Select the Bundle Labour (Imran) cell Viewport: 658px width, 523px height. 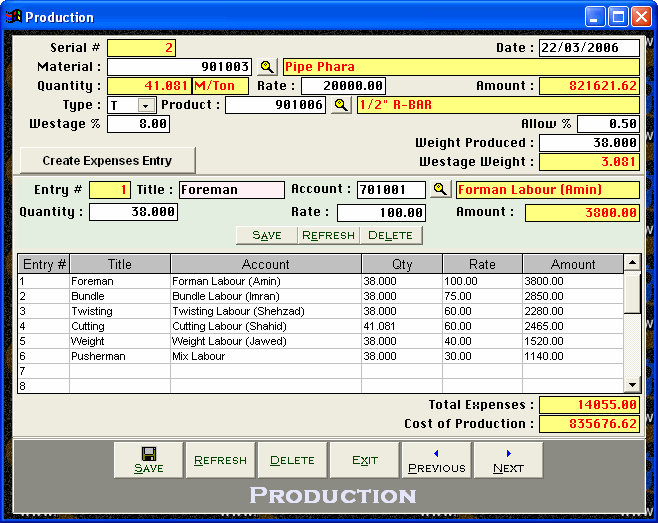point(266,296)
